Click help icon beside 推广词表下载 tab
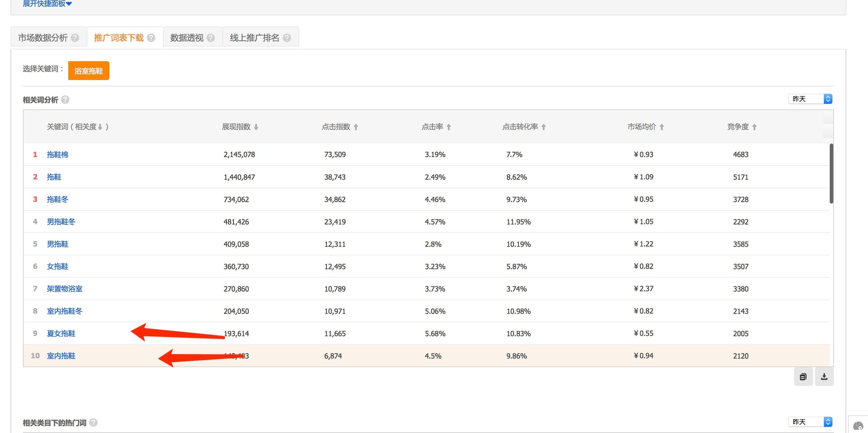Screen dimensions: 868x433 pyautogui.click(x=151, y=38)
